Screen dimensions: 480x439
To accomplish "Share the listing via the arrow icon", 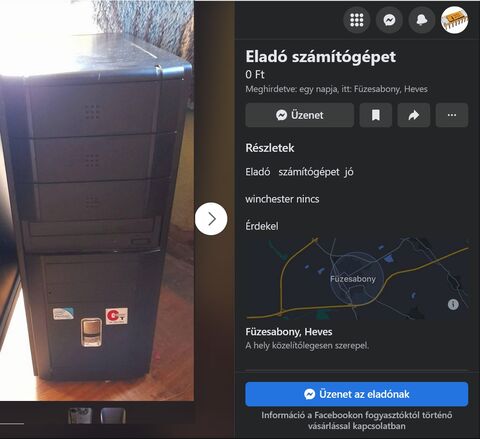I will [414, 115].
